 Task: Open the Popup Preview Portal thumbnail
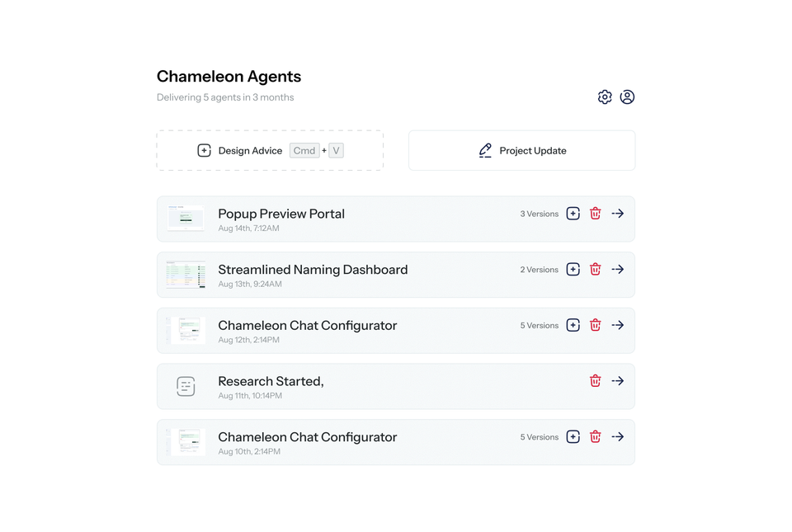(x=186, y=218)
